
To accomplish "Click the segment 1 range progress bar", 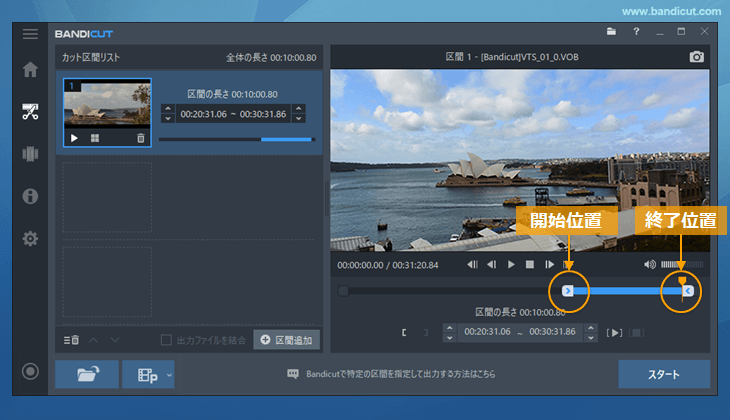I will coord(237,139).
